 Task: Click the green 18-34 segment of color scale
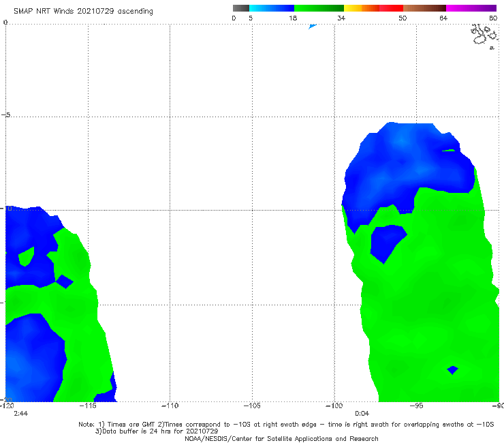tap(319, 8)
